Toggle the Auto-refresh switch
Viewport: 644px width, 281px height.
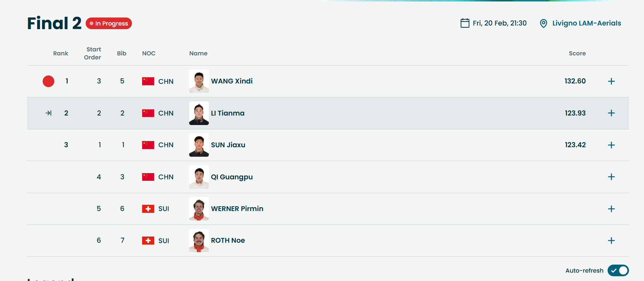click(x=618, y=270)
